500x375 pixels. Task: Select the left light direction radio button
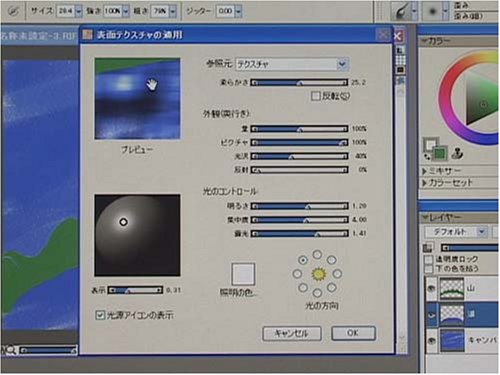(x=297, y=274)
